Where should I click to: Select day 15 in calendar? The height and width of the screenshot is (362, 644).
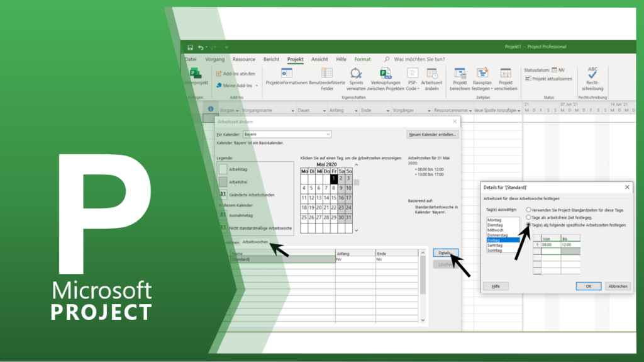point(334,198)
